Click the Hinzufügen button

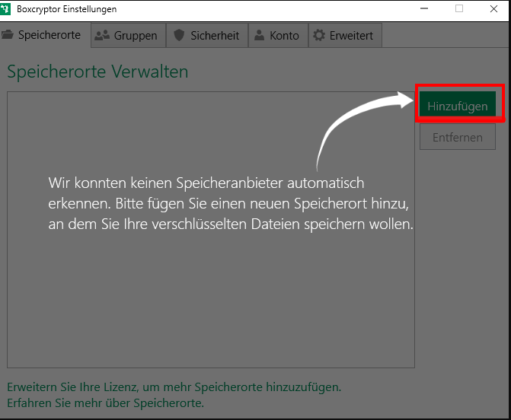point(458,104)
